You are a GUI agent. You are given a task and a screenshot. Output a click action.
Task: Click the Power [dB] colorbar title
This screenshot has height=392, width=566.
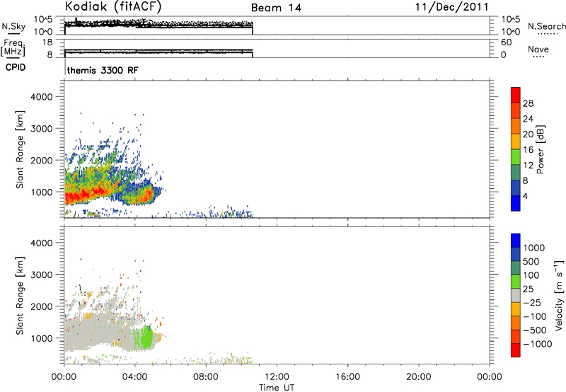click(540, 149)
